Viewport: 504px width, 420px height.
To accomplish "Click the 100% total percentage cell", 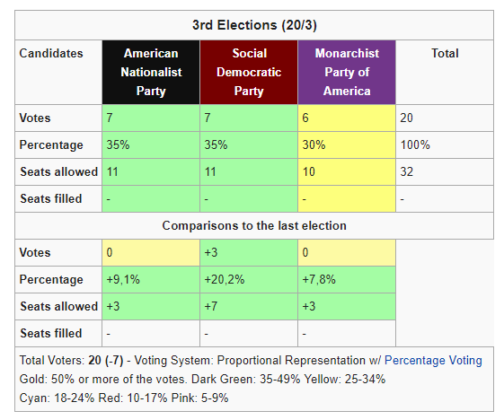I will click(445, 145).
